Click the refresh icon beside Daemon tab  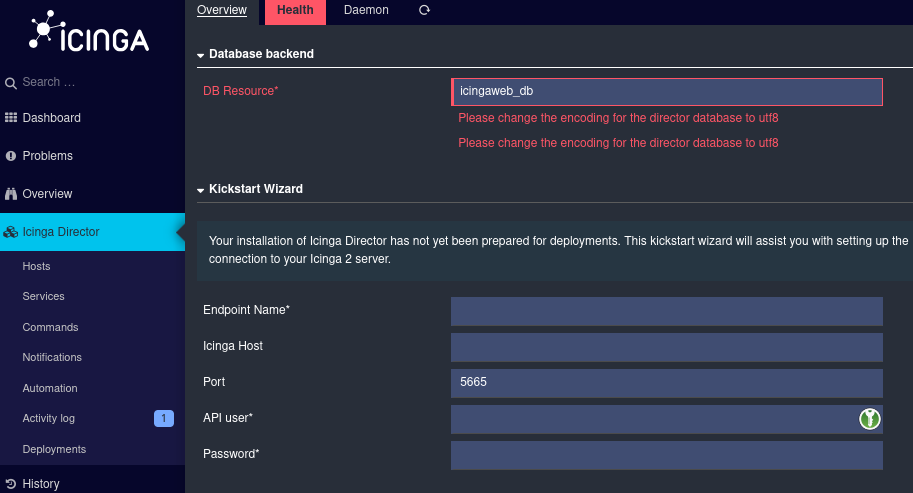[x=424, y=10]
